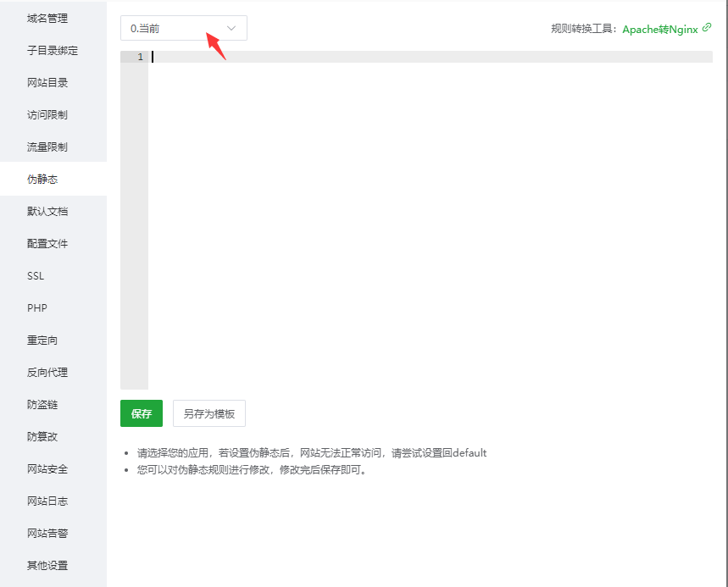Image resolution: width=728 pixels, height=587 pixels.
Task: Open SSL certificate settings
Action: (35, 275)
